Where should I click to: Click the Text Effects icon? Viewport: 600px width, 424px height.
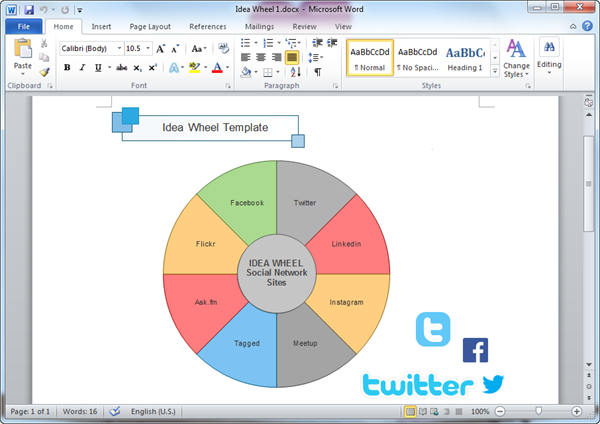(x=174, y=68)
